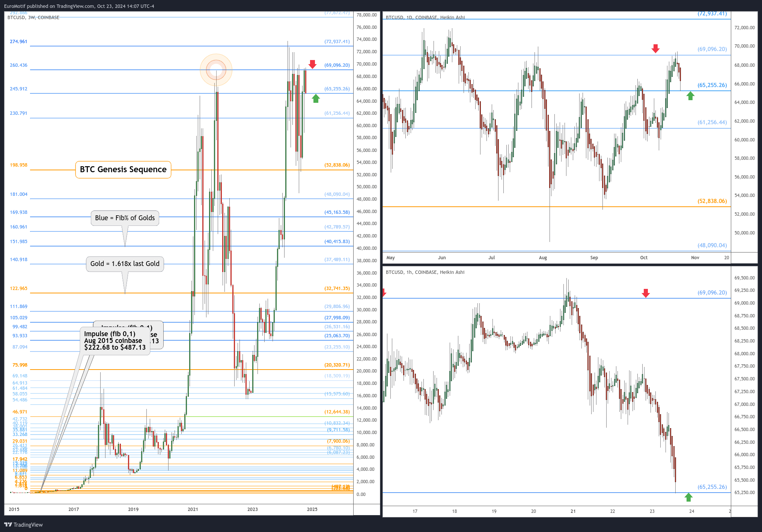The image size is (762, 532).
Task: Click the orange 46.971 fib level label
Action: 20,412
